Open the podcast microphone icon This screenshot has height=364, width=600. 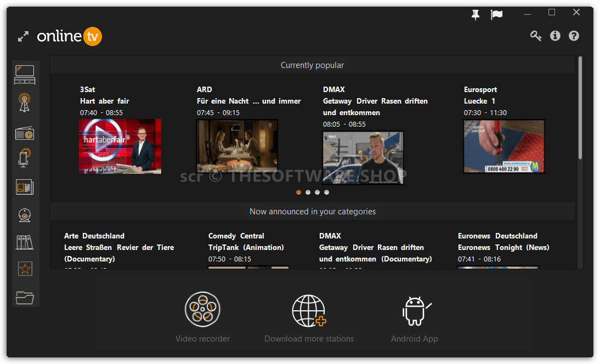(25, 158)
